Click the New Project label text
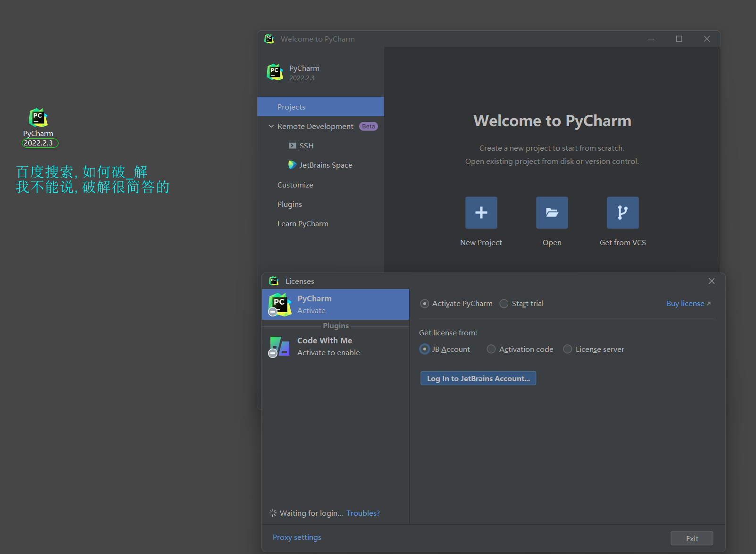 [481, 242]
